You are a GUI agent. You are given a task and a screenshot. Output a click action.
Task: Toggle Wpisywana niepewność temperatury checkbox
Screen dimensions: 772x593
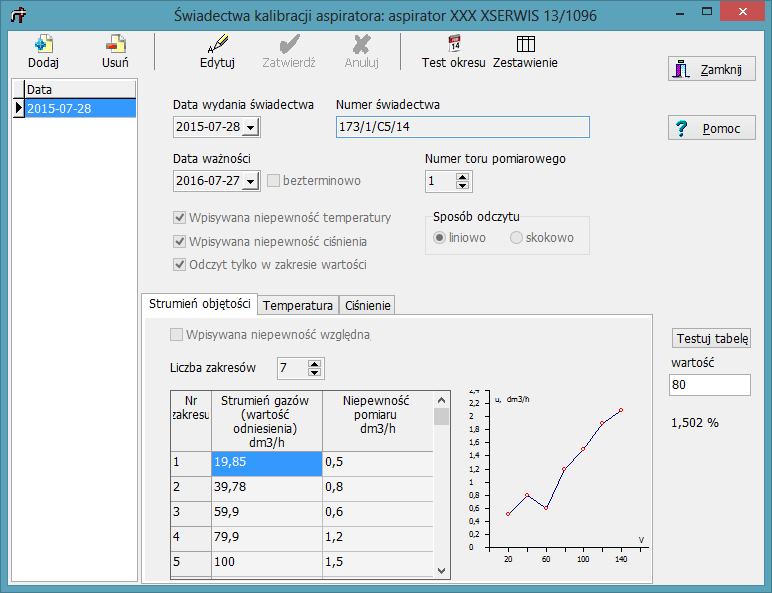click(179, 217)
